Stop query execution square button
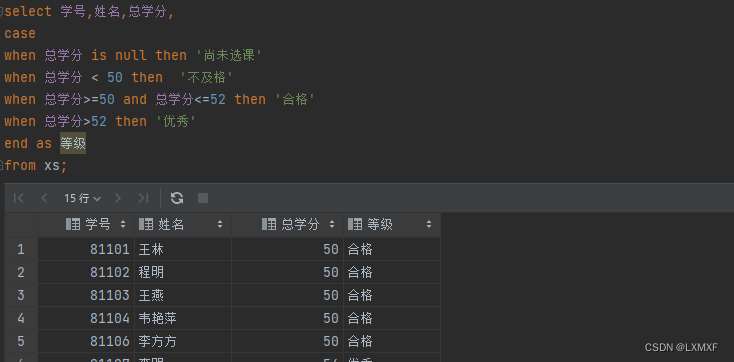Image resolution: width=734 pixels, height=362 pixels. [203, 198]
